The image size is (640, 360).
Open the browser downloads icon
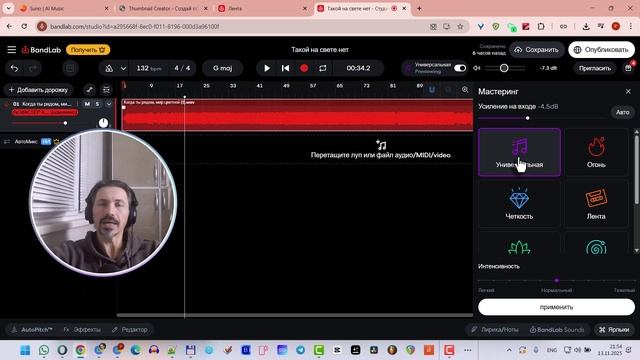pyautogui.click(x=586, y=26)
